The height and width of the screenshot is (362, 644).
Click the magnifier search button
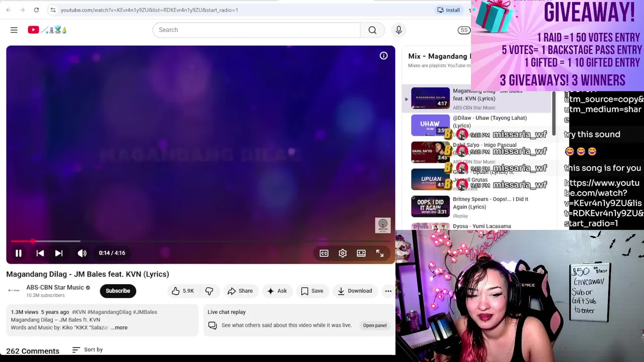[372, 30]
